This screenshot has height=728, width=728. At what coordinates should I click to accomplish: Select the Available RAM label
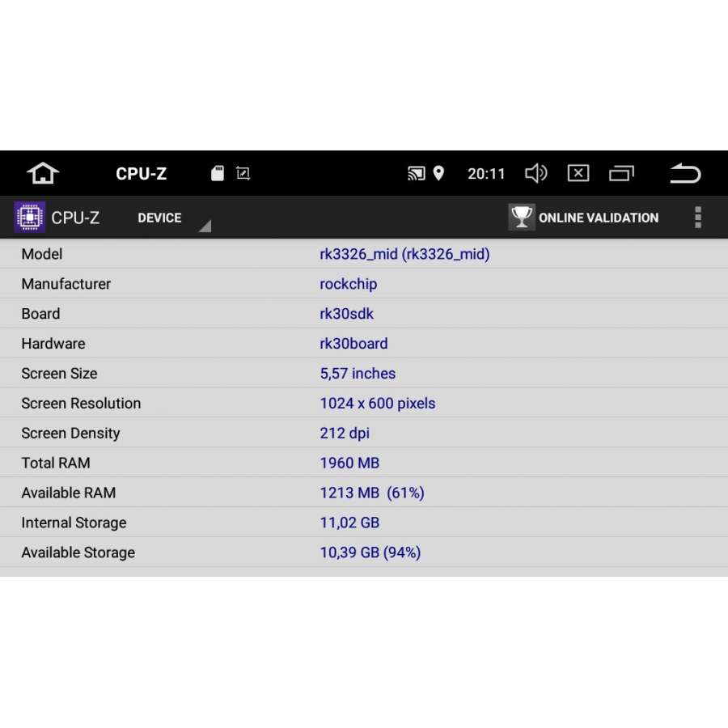coord(68,493)
